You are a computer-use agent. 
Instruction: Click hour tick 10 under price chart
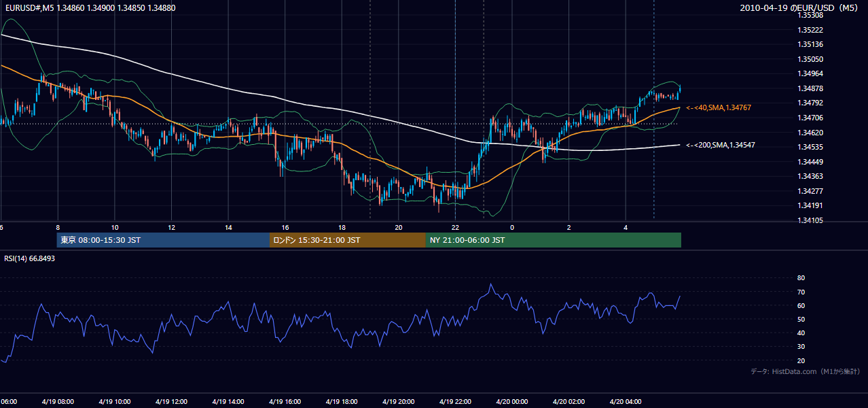pyautogui.click(x=115, y=227)
